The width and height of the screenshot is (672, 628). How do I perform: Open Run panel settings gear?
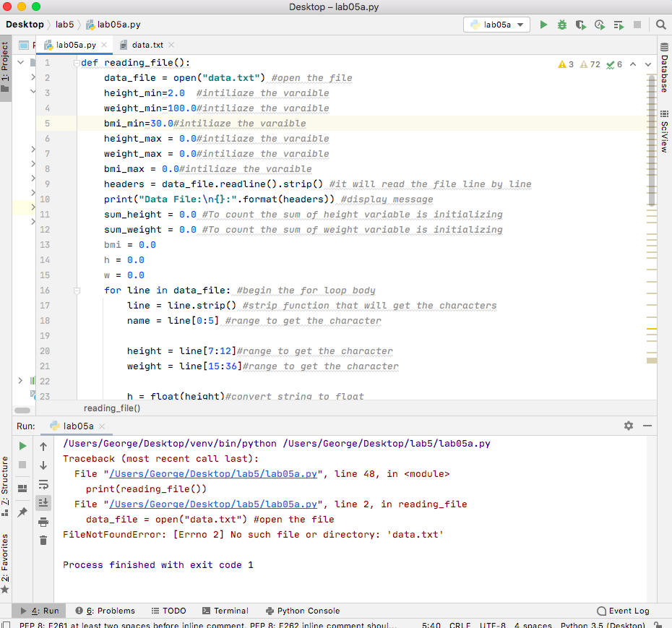coord(628,426)
